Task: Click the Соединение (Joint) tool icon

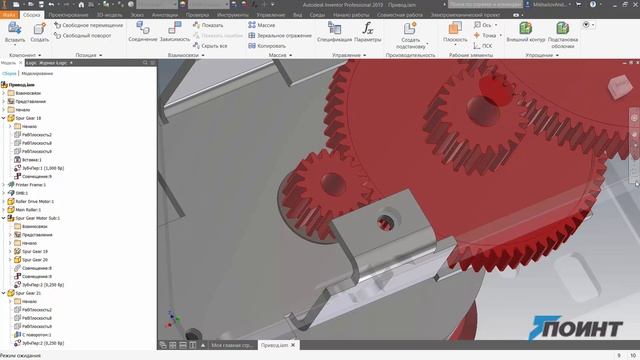Action: coord(142,28)
